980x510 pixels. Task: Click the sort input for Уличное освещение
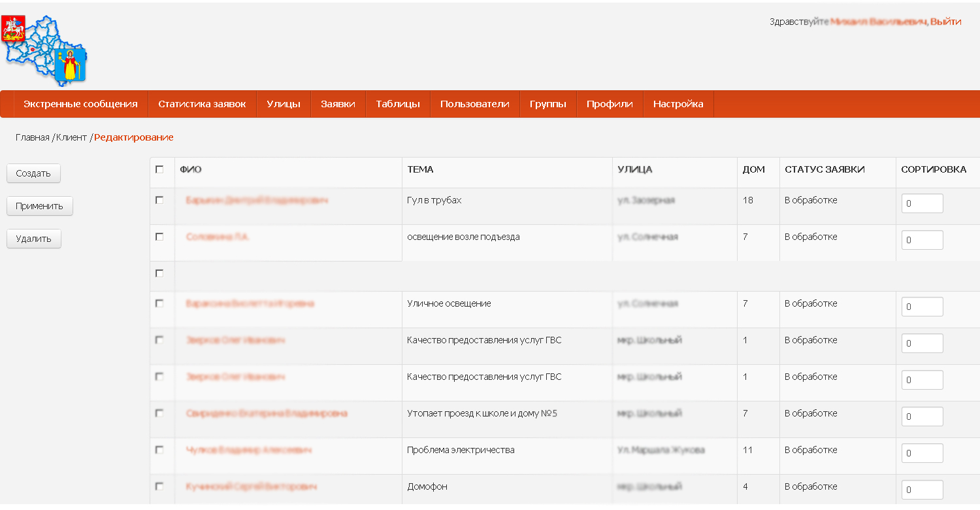(923, 307)
